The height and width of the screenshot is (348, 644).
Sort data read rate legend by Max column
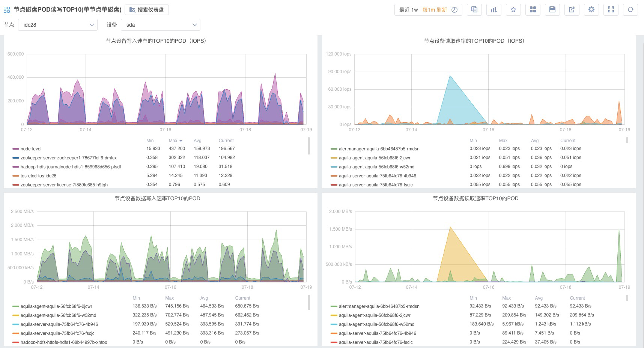point(507,298)
